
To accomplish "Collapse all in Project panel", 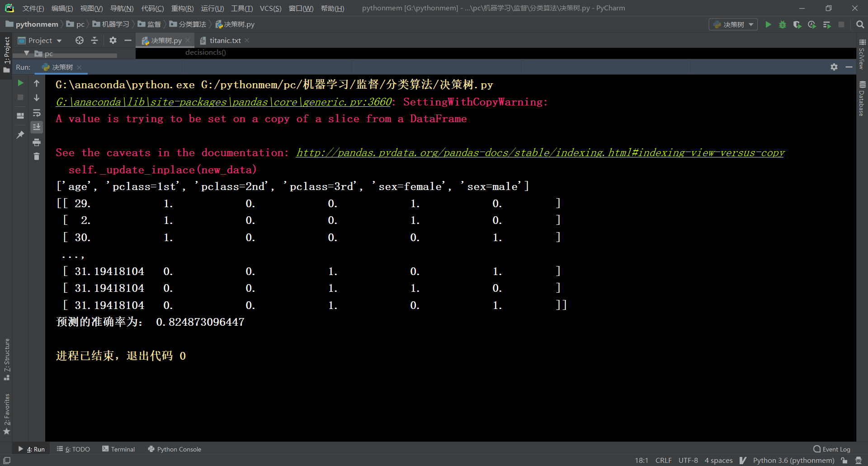I will coord(94,40).
